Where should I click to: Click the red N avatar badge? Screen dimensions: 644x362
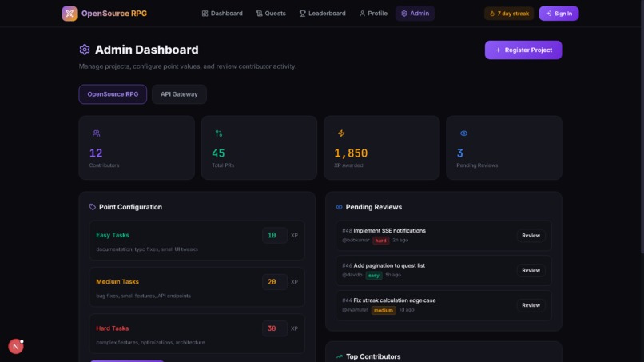pyautogui.click(x=16, y=346)
